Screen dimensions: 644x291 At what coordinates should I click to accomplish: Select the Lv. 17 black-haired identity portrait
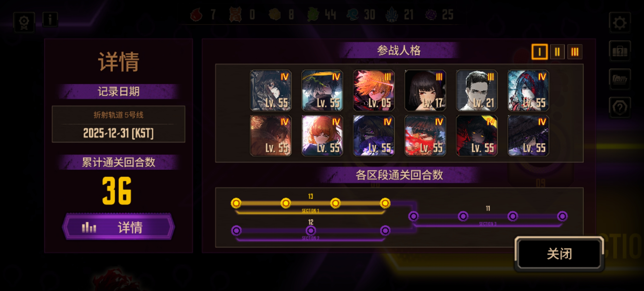425,91
